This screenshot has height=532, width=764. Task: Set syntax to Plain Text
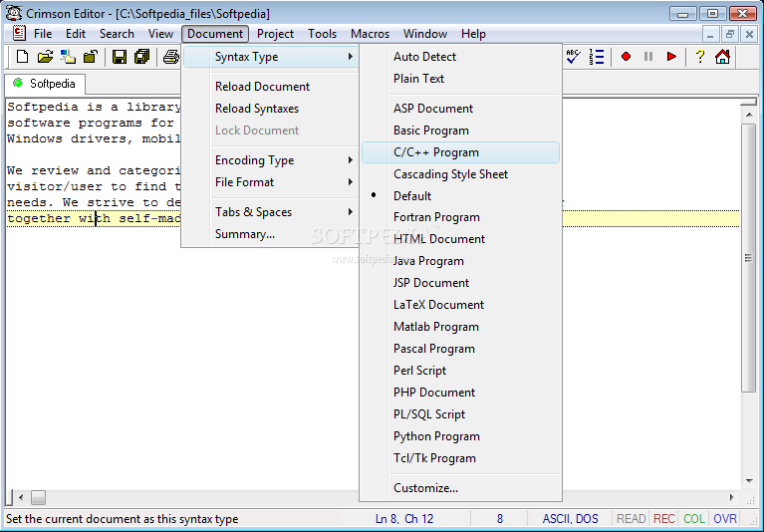[460, 79]
